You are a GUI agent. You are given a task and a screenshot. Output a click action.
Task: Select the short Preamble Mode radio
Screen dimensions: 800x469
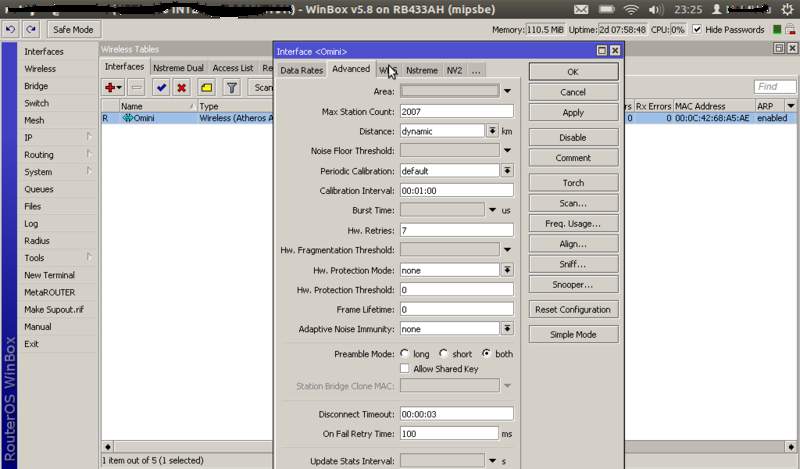[x=443, y=353]
